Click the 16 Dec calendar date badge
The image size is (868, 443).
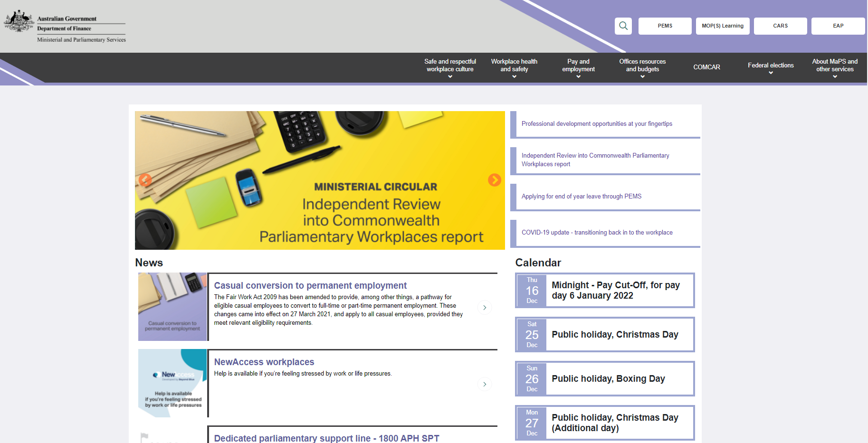click(532, 291)
